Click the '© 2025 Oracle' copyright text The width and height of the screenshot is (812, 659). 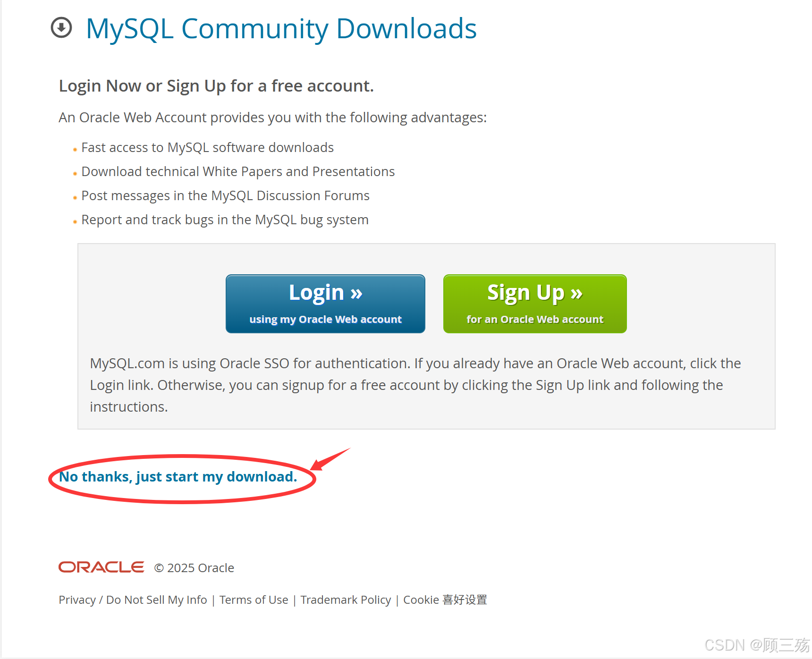pos(194,567)
